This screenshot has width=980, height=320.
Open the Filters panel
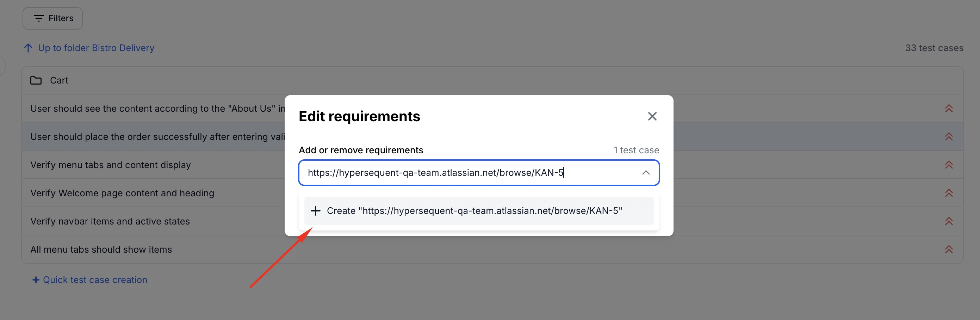pyautogui.click(x=52, y=18)
